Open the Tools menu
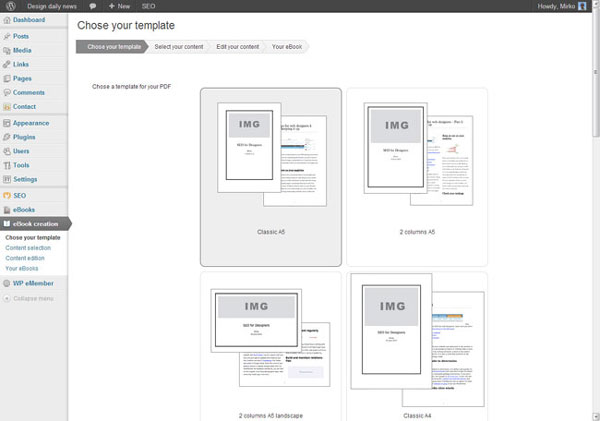Viewport: 600px width, 421px height. tap(21, 165)
